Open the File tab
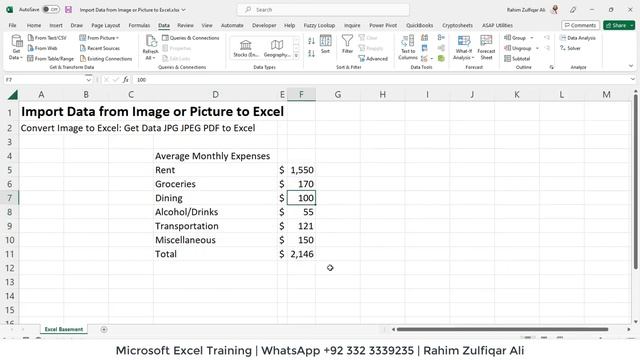Screen dimensions: 640x360 coord(13,25)
